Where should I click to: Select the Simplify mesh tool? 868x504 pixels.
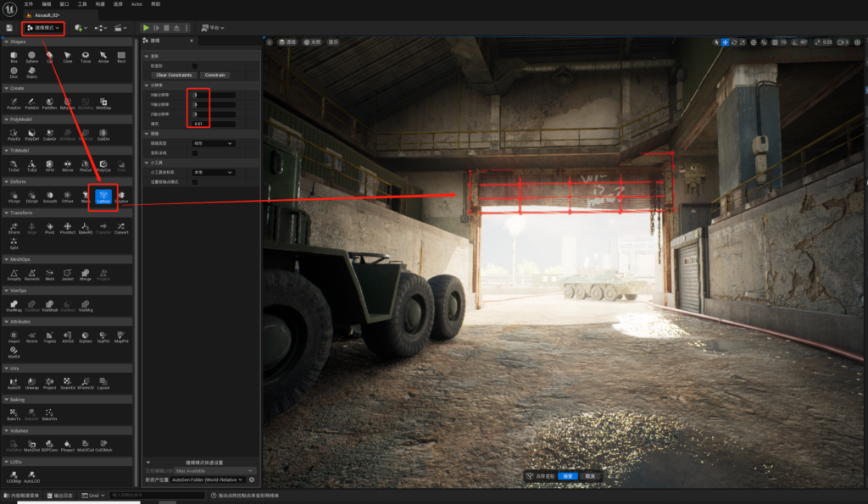[14, 274]
